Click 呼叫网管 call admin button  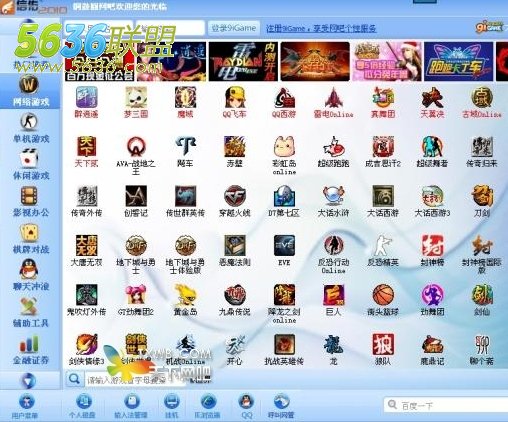pyautogui.click(x=281, y=406)
